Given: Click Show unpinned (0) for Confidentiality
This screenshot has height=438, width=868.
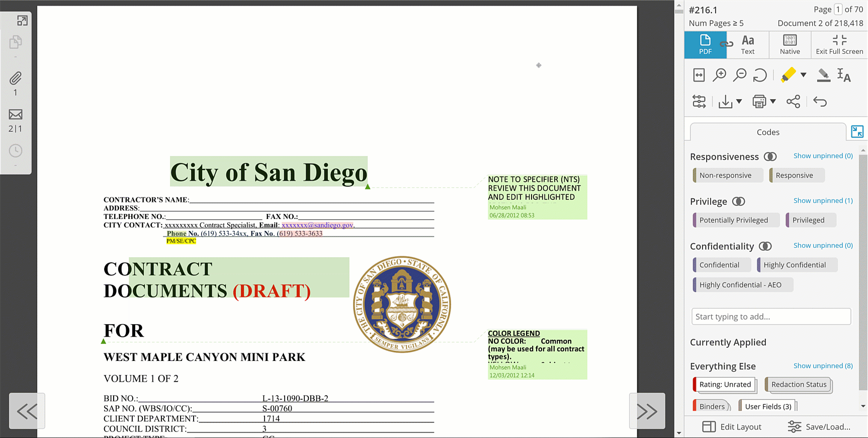Looking at the screenshot, I should coord(823,246).
